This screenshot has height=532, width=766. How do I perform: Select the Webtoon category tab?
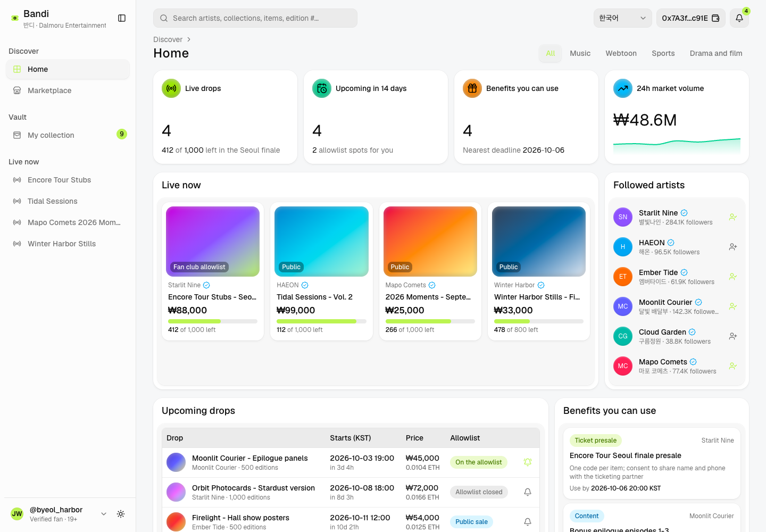(621, 53)
